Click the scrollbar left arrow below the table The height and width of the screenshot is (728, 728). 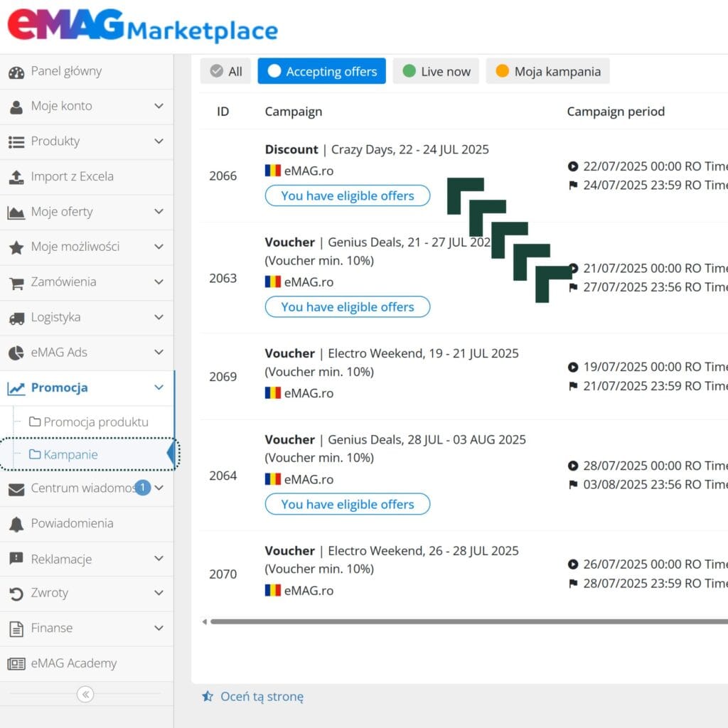pos(204,621)
